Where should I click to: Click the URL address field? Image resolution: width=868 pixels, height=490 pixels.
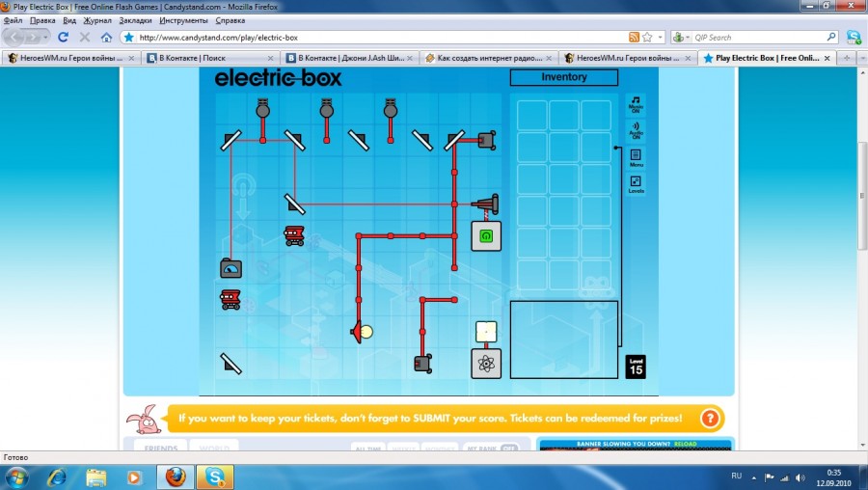[x=382, y=37]
